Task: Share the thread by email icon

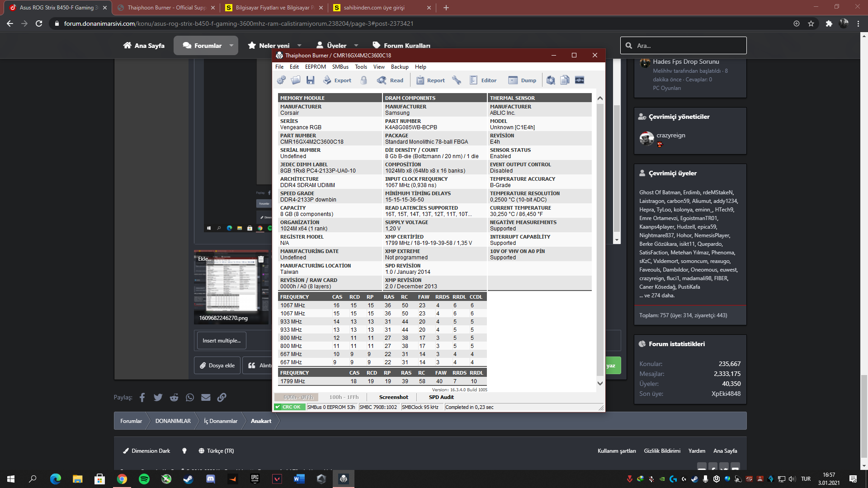Action: [x=206, y=397]
